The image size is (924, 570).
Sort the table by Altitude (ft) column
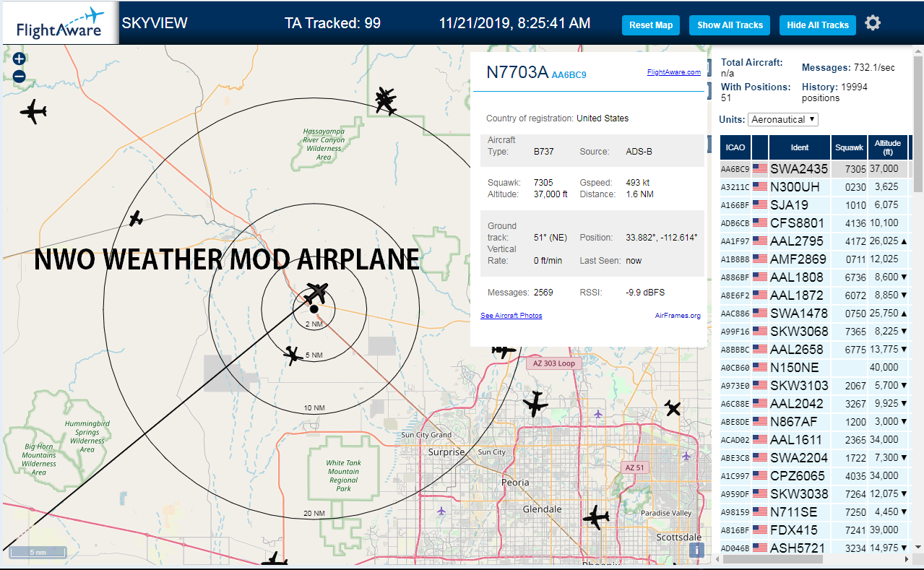(x=888, y=147)
